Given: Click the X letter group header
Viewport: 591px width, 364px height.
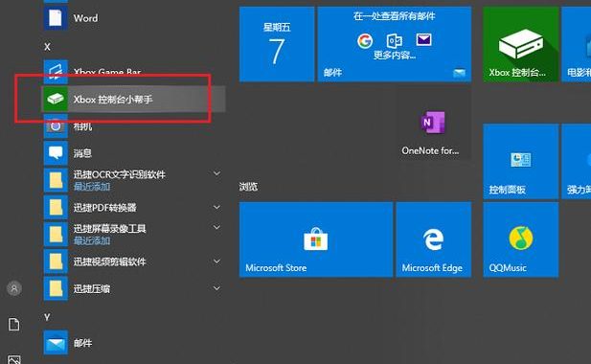Looking at the screenshot, I should point(47,47).
